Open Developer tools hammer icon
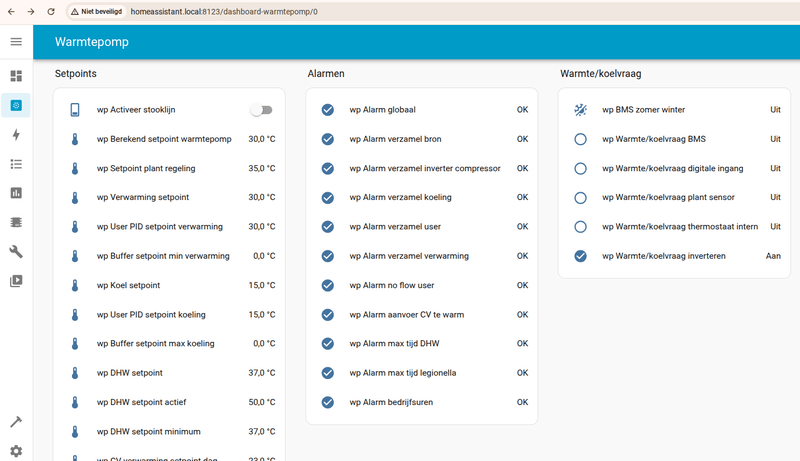The width and height of the screenshot is (800, 461). 16,422
